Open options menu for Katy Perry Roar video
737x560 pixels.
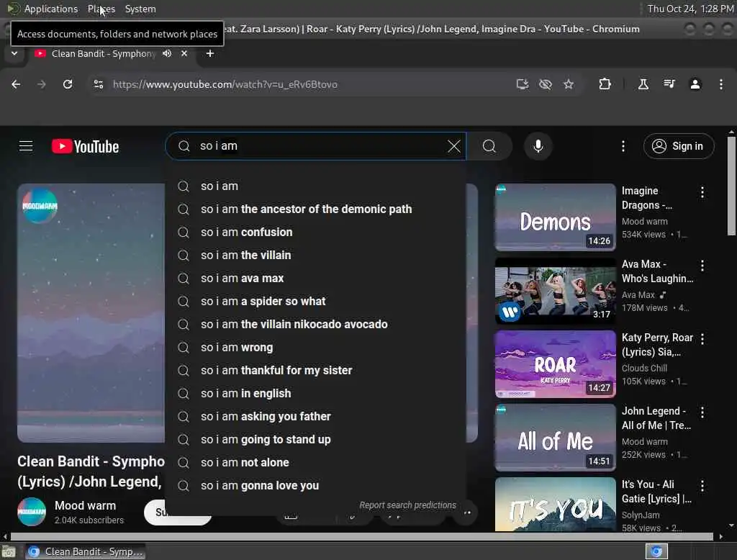pos(702,339)
